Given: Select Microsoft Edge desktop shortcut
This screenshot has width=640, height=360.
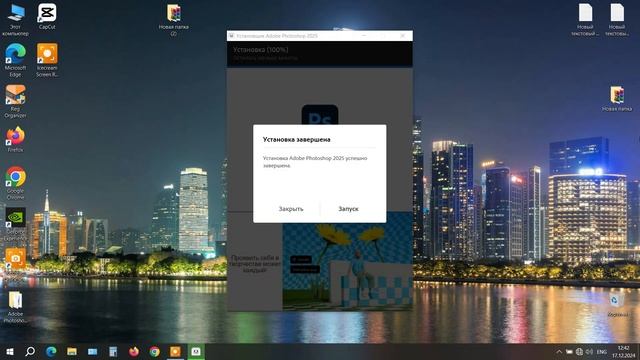Looking at the screenshot, I should tap(15, 60).
